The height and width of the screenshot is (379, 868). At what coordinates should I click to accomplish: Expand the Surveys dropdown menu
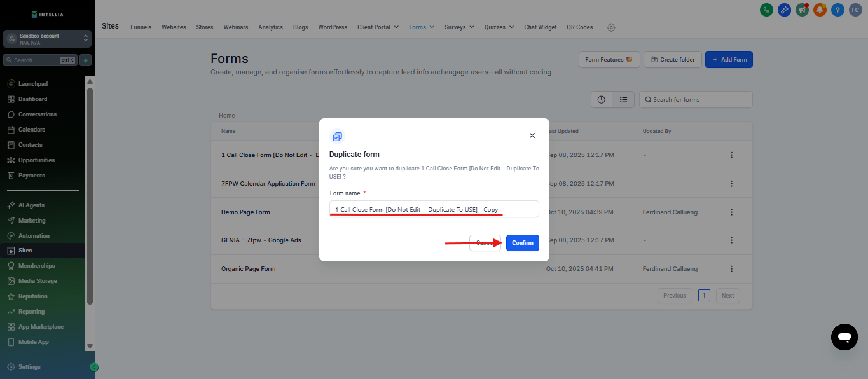tap(459, 27)
